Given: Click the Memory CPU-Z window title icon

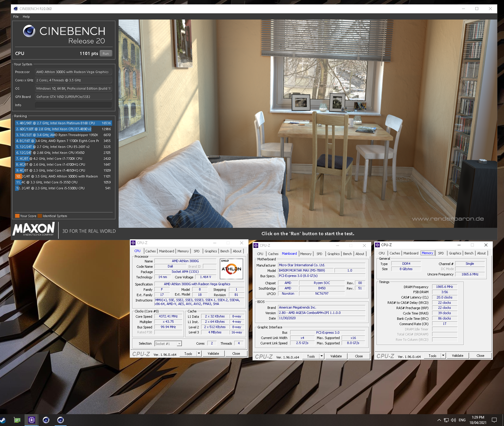Looking at the screenshot, I should 377,245.
